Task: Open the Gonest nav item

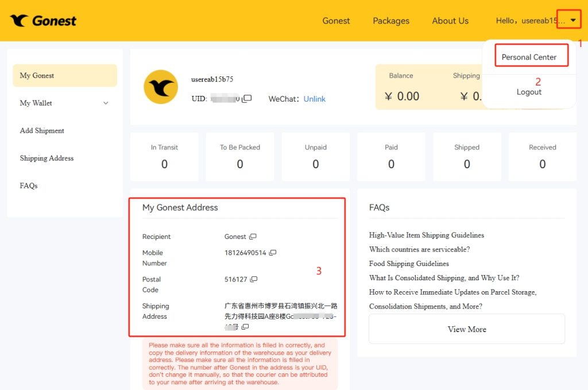Action: coord(336,21)
